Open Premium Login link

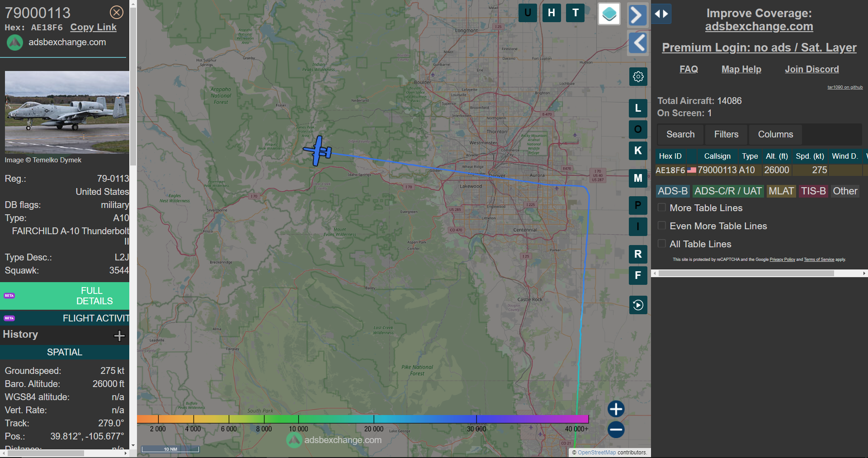tap(759, 47)
